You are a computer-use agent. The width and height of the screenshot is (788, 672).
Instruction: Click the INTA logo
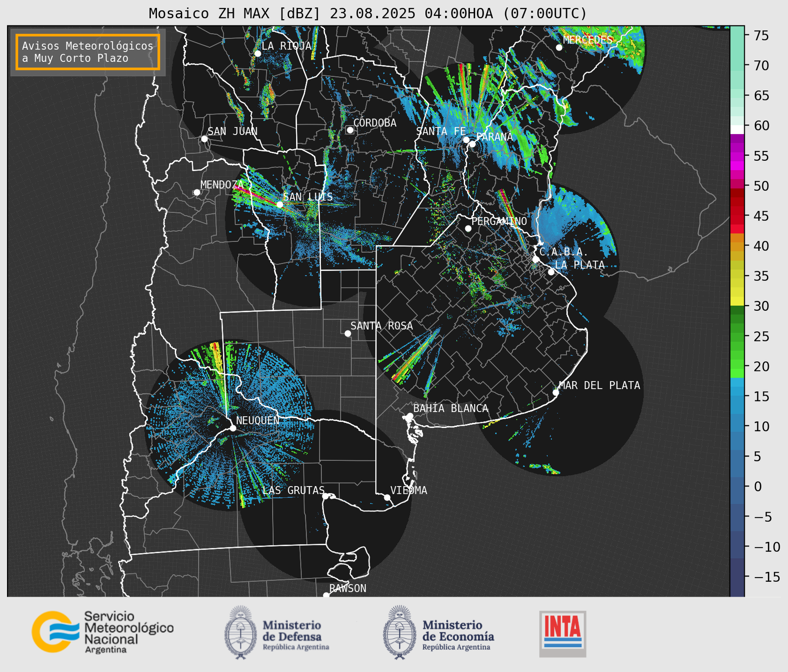562,634
